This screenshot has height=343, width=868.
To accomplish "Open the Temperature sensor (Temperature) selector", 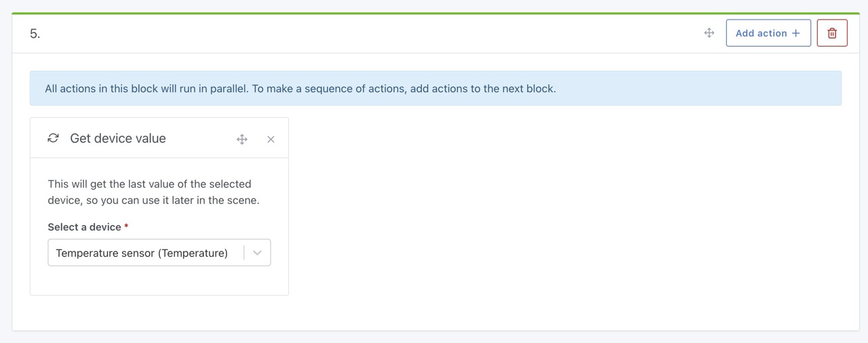I will pyautogui.click(x=142, y=253).
